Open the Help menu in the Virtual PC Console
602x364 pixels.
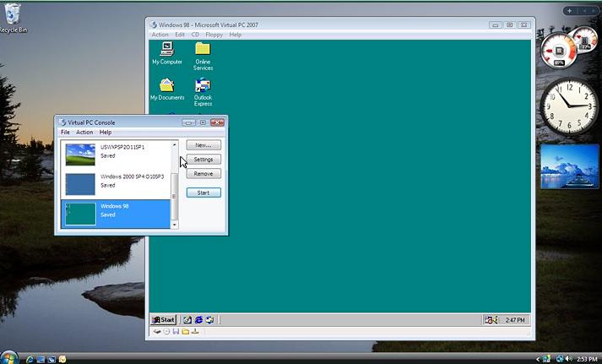coord(106,132)
